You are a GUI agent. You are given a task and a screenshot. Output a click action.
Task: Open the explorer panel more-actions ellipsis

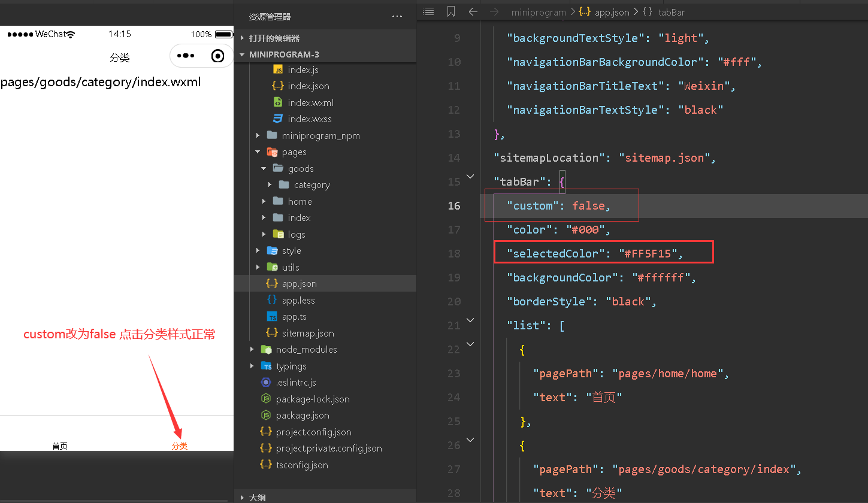(x=397, y=16)
